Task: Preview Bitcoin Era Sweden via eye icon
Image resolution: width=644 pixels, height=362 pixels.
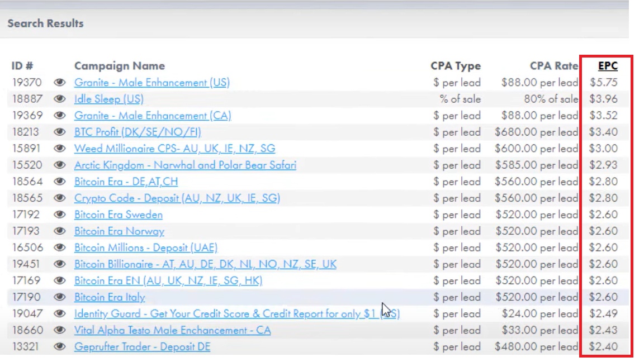Action: (x=60, y=215)
